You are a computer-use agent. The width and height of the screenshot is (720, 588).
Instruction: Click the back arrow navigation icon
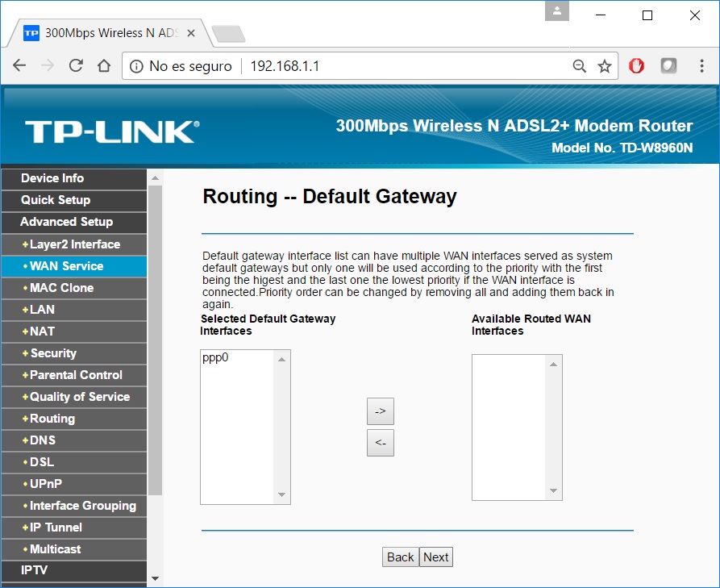point(19,66)
